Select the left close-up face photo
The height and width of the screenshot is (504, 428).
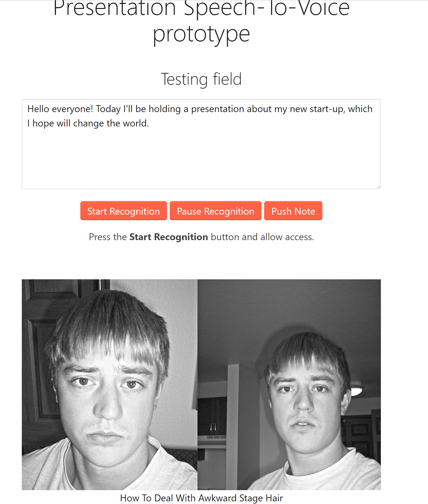[110, 384]
